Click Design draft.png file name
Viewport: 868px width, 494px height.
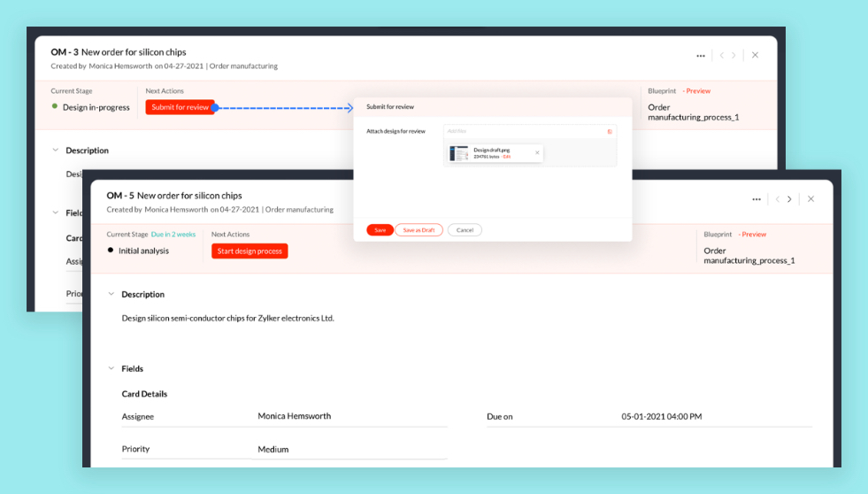point(492,151)
